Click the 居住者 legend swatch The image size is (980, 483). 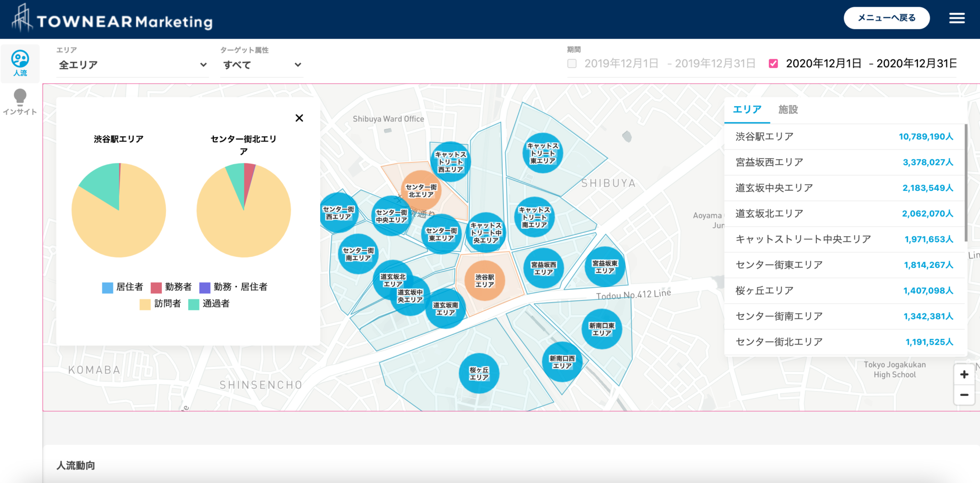pos(108,287)
